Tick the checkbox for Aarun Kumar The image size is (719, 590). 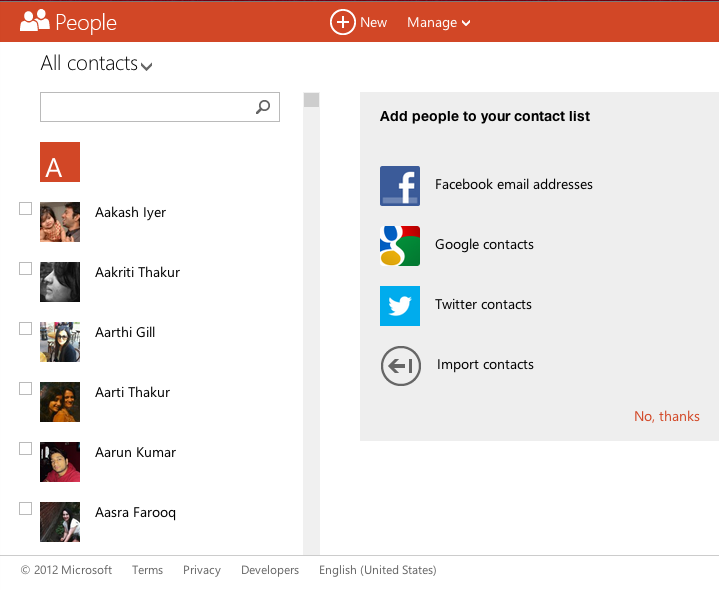25,449
